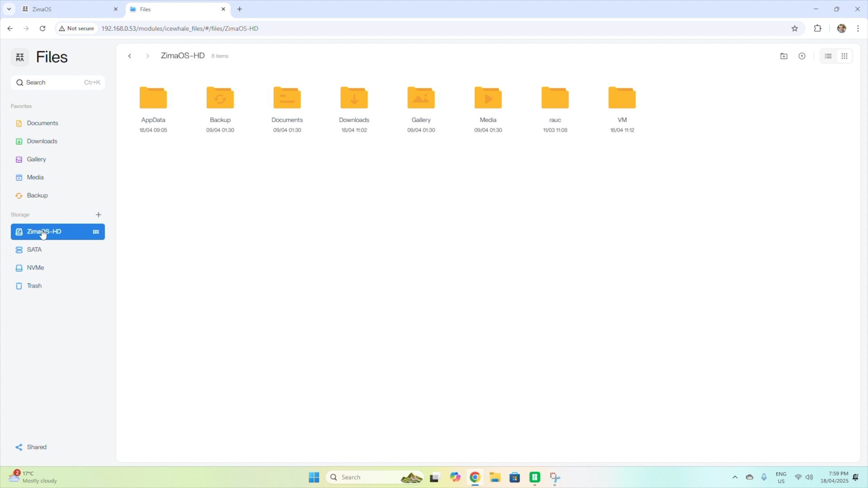Open ZimaOS-HD storage options icon

click(96, 232)
